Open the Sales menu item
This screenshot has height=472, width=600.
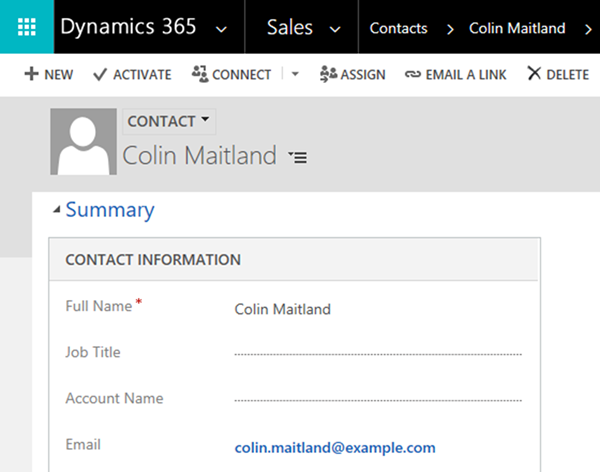(x=290, y=28)
